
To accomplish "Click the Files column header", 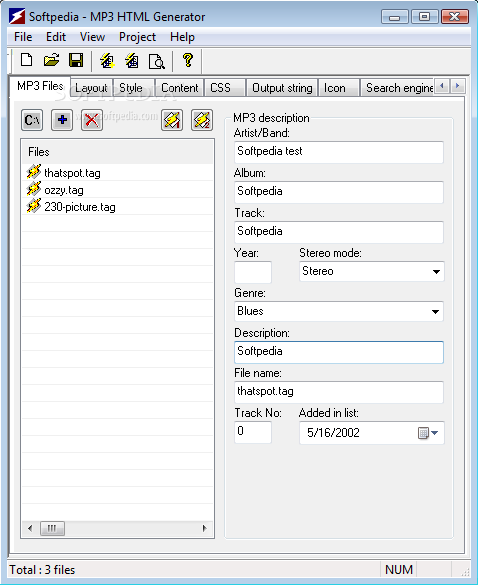I will [118, 152].
